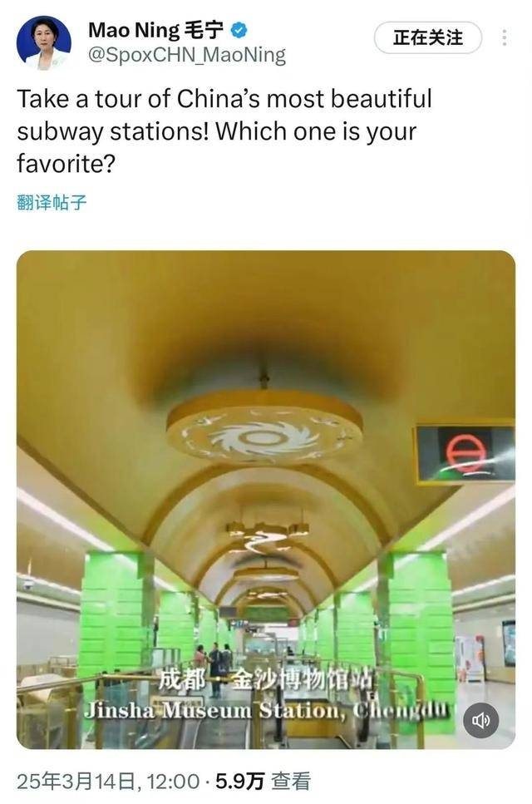Open the post date 25年3月14日
This screenshot has width=532, height=804.
pyautogui.click(x=76, y=782)
